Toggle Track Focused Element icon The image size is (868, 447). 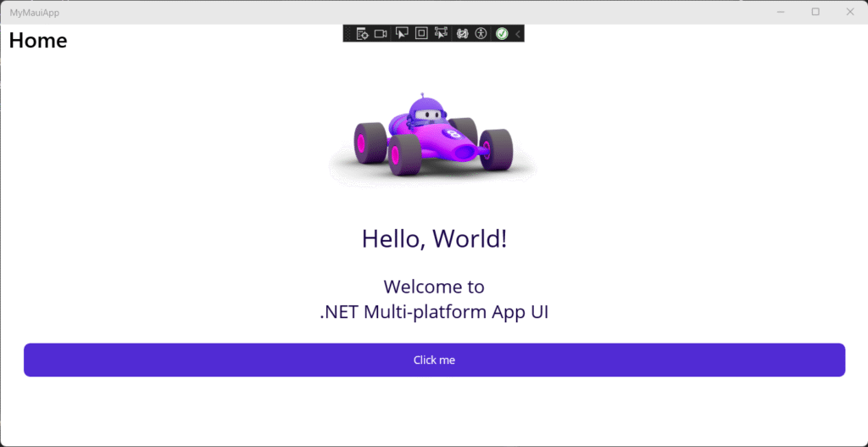(441, 34)
